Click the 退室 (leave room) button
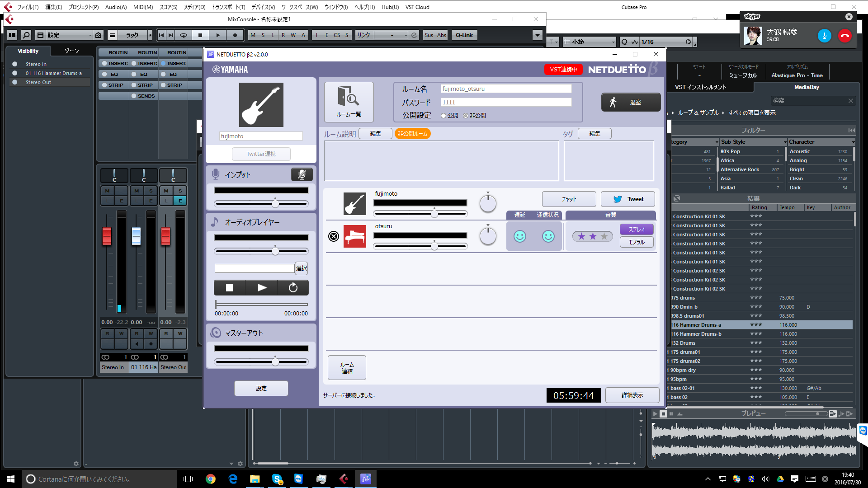 [631, 102]
